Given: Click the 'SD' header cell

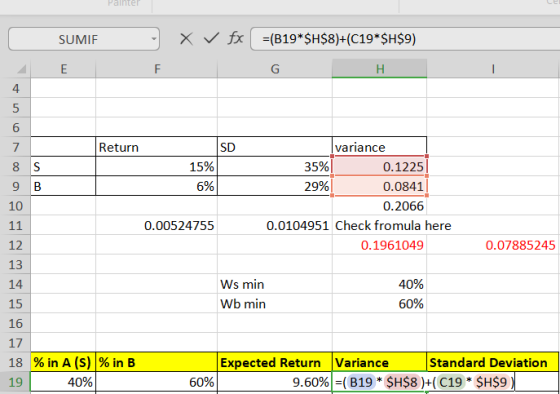Looking at the screenshot, I should tap(275, 147).
